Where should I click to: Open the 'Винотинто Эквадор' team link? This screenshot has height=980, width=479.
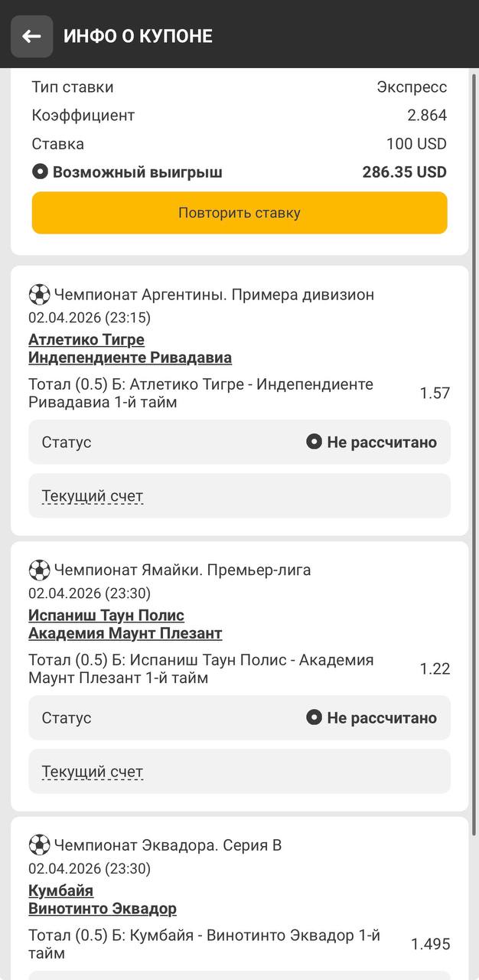point(103,909)
